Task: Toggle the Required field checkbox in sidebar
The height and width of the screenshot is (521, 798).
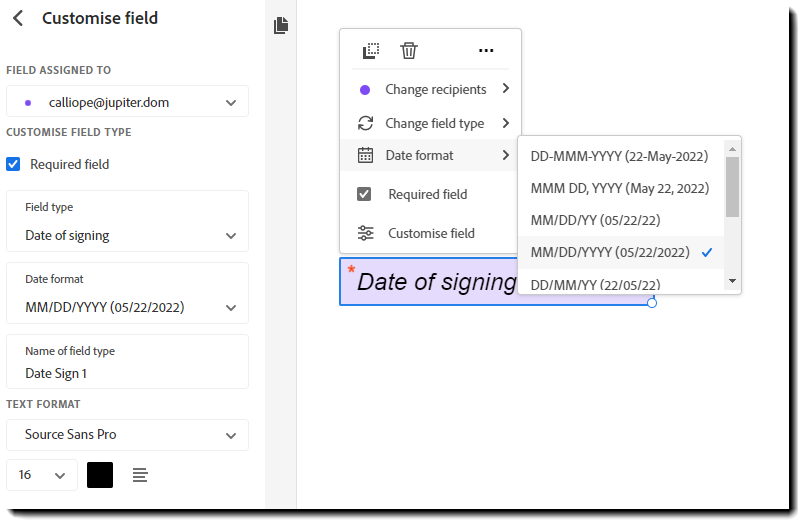Action: tap(13, 164)
